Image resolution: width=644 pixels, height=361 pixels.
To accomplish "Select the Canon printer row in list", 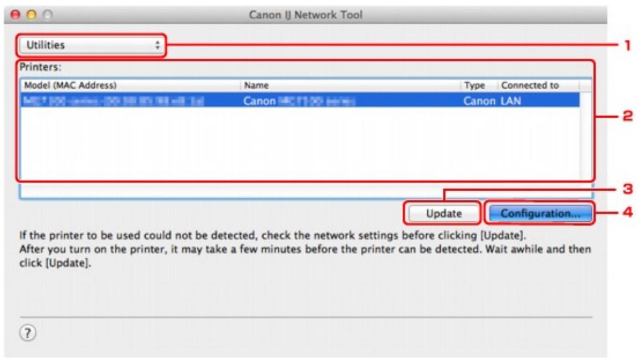I will point(300,101).
